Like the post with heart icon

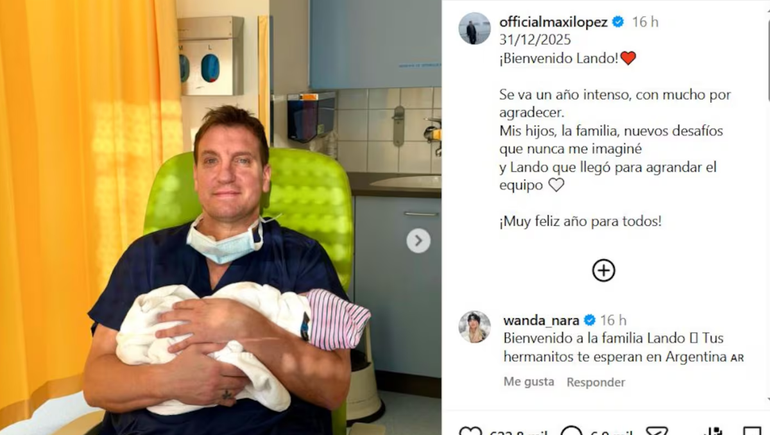point(470,431)
